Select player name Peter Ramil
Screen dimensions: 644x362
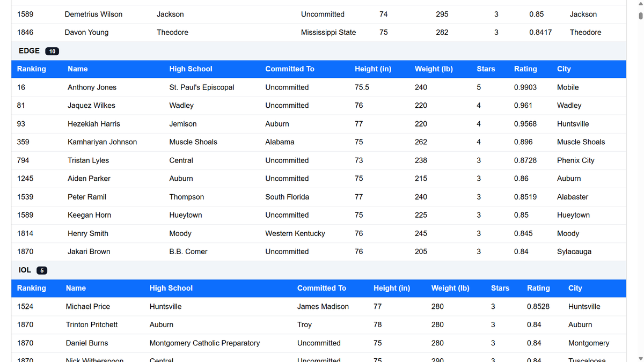(x=87, y=197)
